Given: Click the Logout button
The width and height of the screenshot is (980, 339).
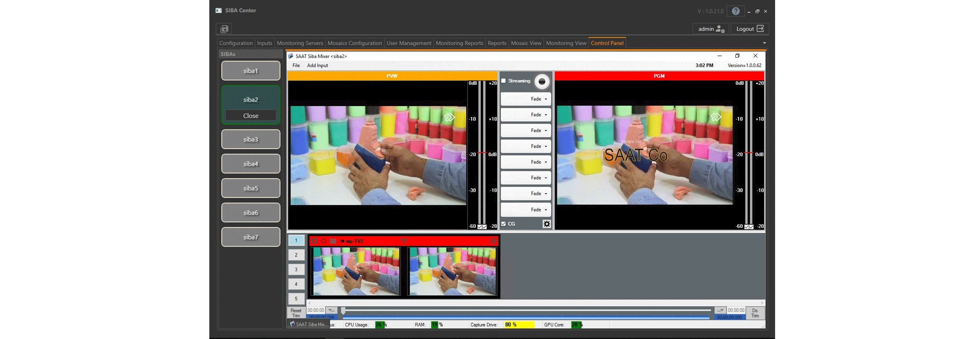Looking at the screenshot, I should pyautogui.click(x=750, y=29).
